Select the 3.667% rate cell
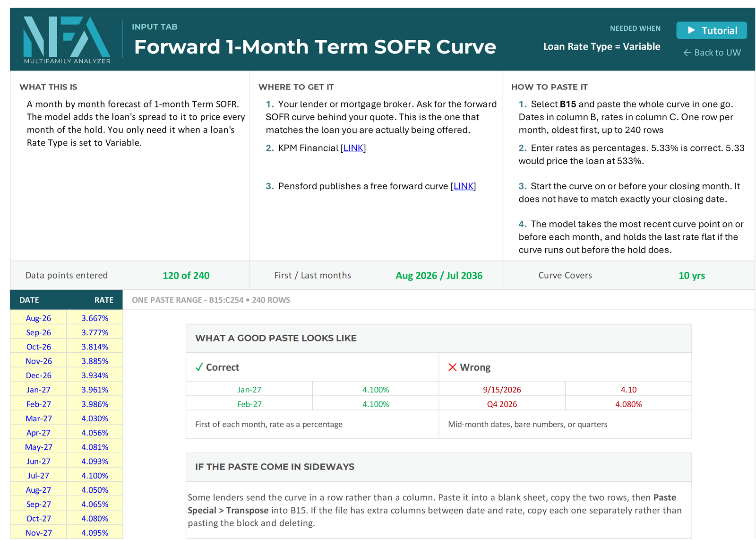The height and width of the screenshot is (540, 756). point(95,318)
